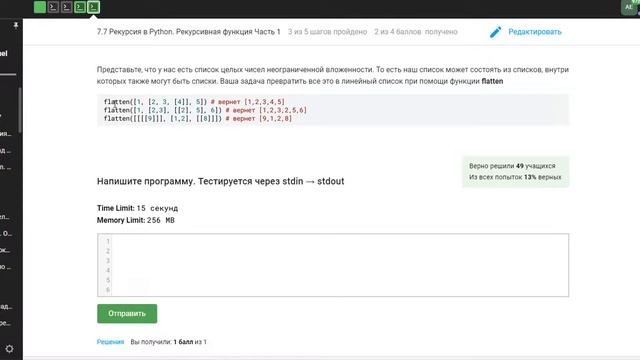Open the user avatar at top right
640x360 pixels.
[x=629, y=7]
